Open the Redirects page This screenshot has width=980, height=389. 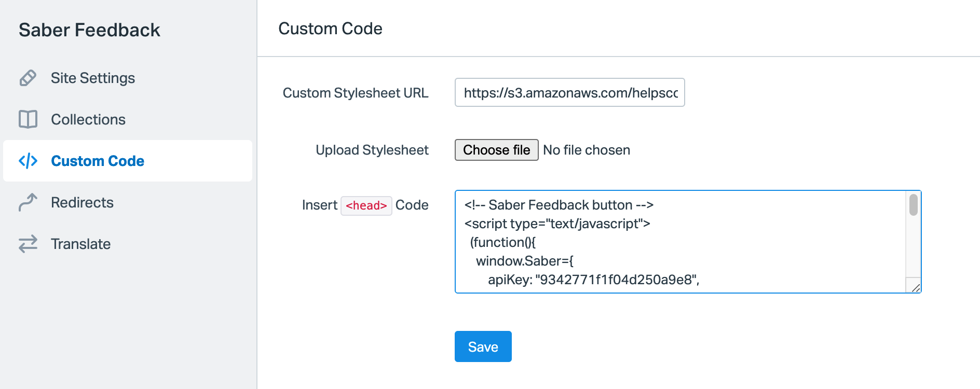(82, 202)
